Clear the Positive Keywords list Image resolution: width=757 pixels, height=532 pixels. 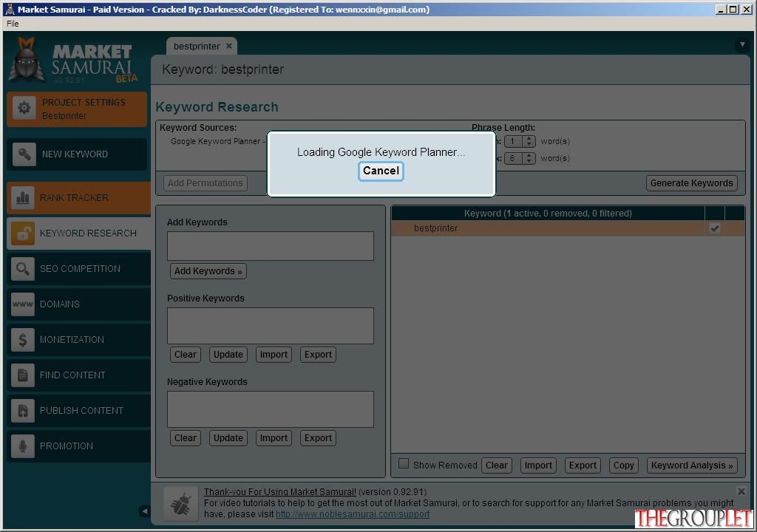[185, 355]
